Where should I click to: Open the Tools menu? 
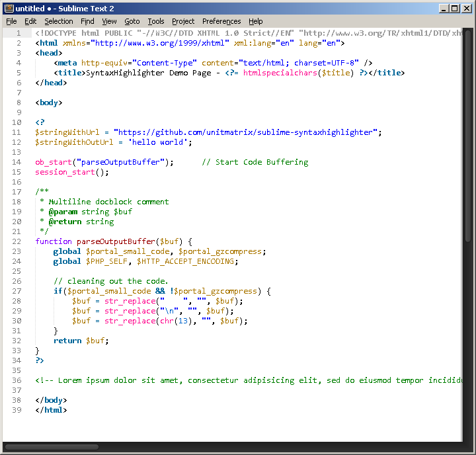tap(156, 21)
